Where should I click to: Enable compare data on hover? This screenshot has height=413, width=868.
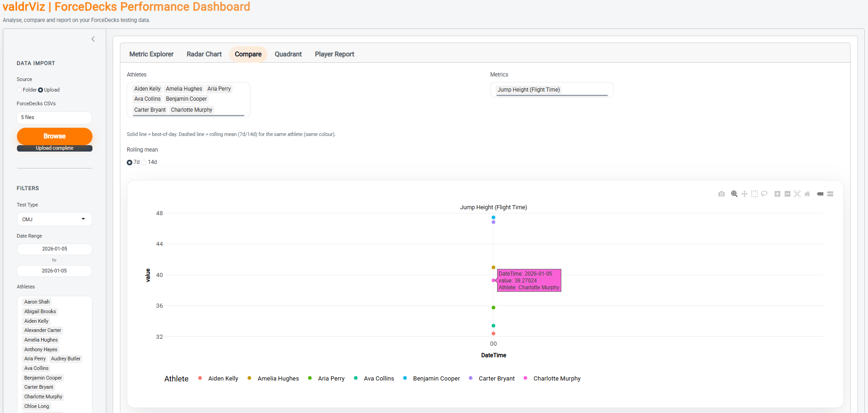[830, 194]
